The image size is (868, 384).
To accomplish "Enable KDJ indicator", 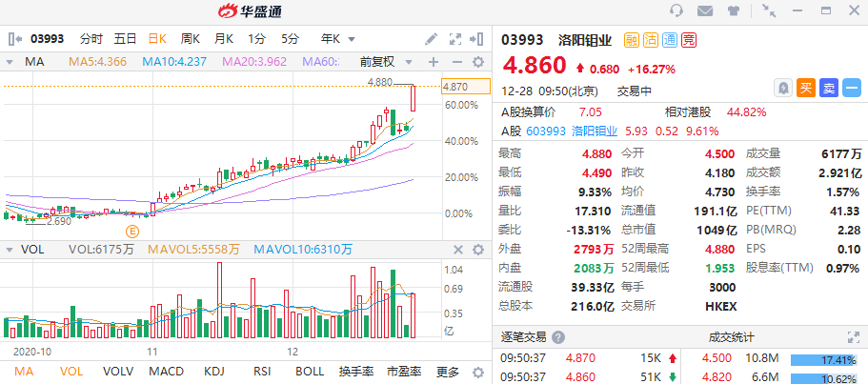I will 215,372.
